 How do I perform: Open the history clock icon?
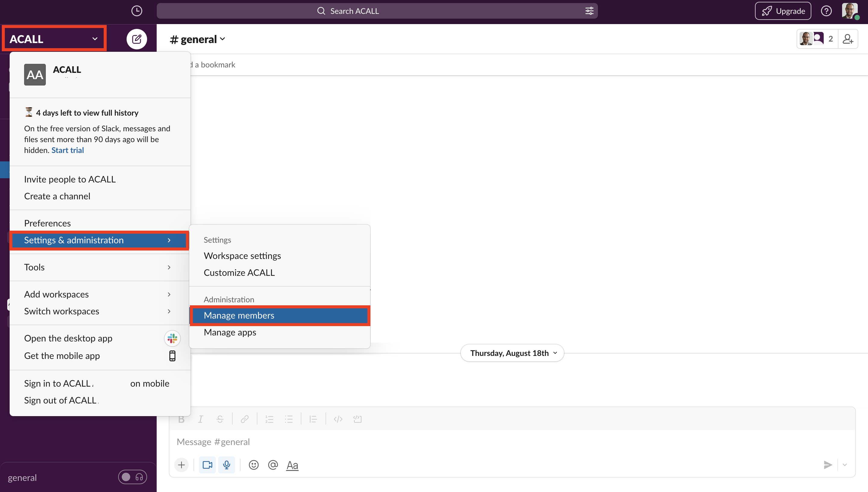click(137, 11)
